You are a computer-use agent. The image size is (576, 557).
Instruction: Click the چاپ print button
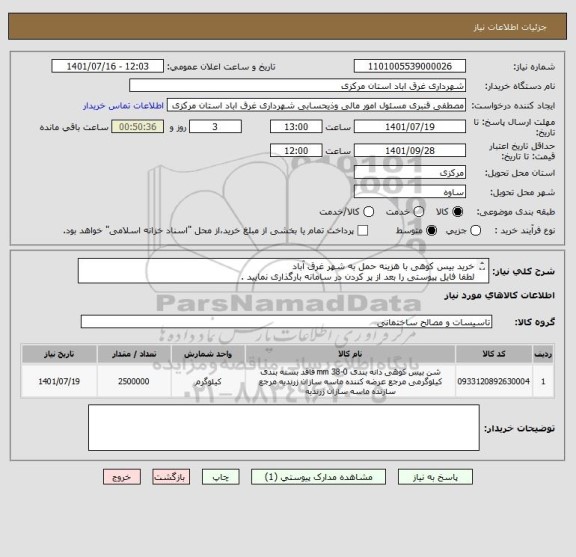(220, 477)
